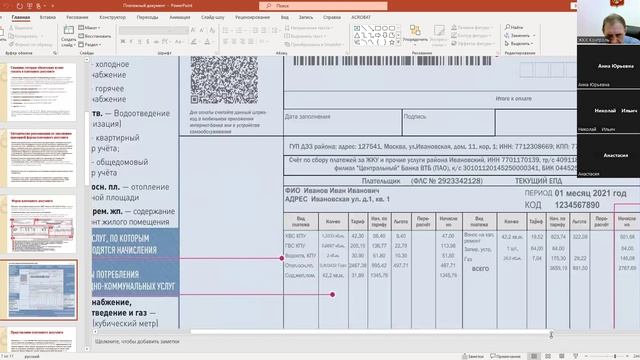
Task: Select the text box shape in gallery
Action: pos(357,28)
